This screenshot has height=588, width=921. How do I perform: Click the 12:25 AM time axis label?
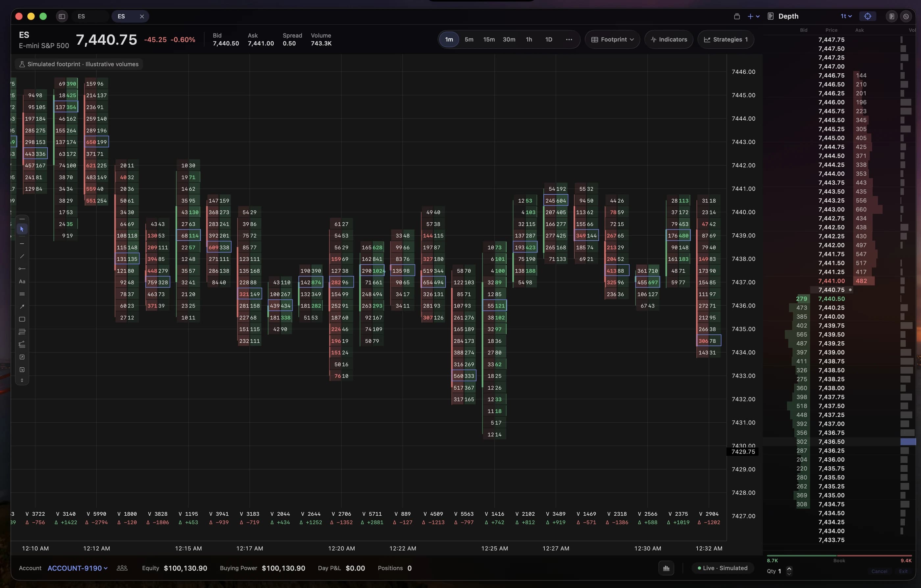(494, 548)
